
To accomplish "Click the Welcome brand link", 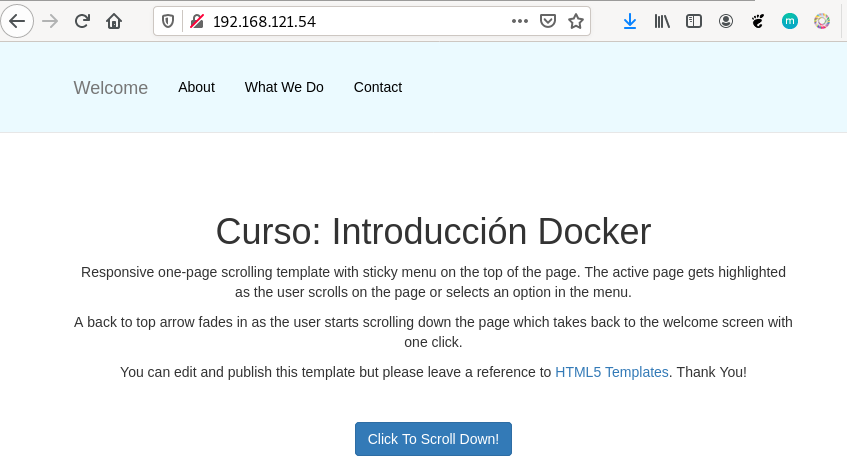I will 111,88.
